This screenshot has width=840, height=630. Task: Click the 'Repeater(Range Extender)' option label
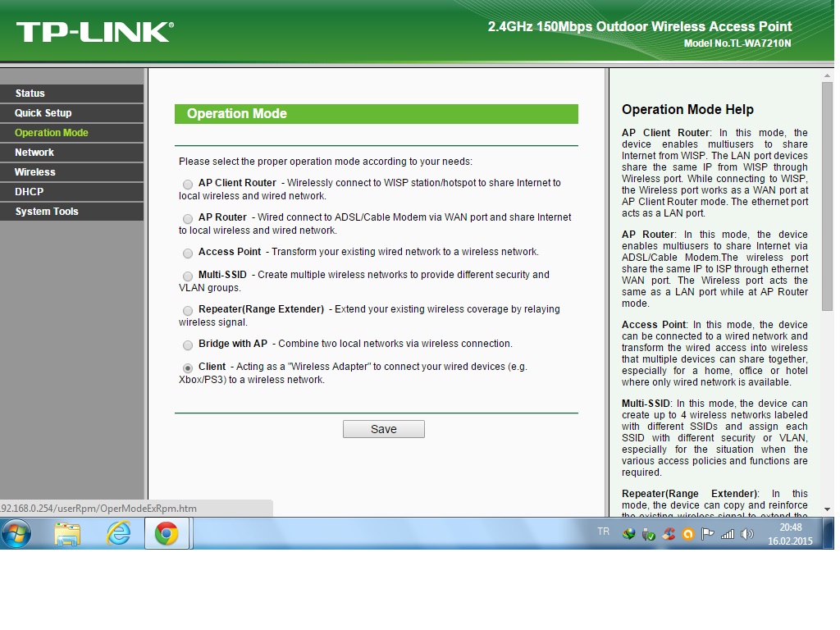(262, 309)
